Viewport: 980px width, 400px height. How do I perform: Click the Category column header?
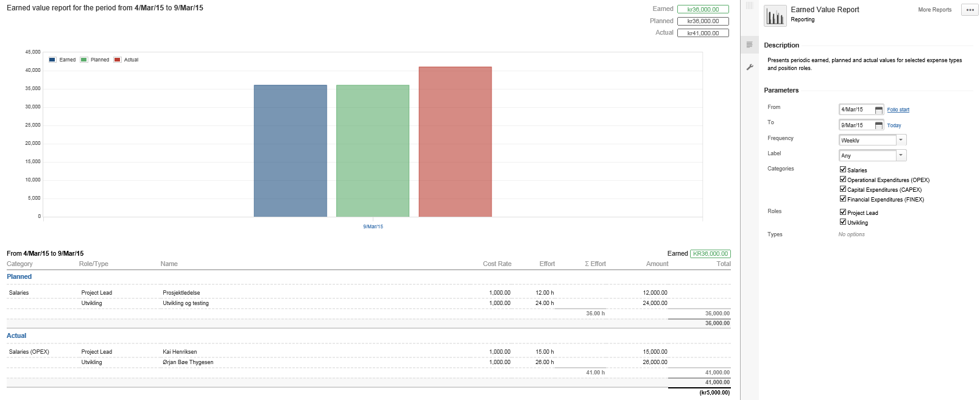(19, 264)
